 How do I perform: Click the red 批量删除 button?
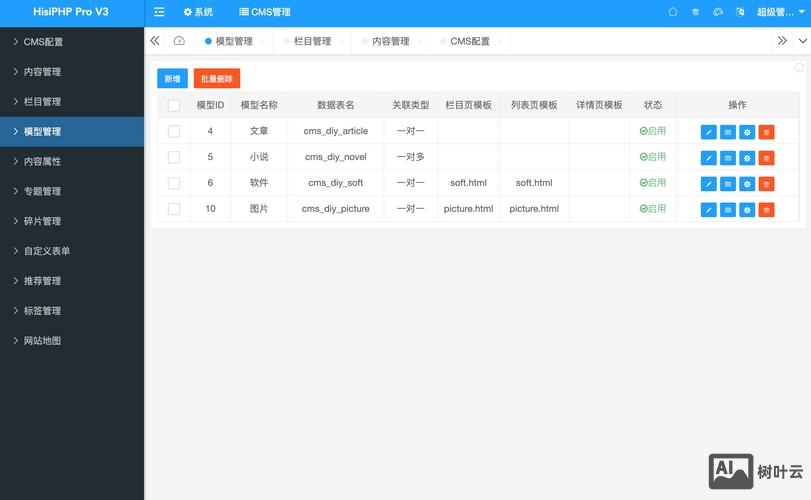click(x=217, y=79)
